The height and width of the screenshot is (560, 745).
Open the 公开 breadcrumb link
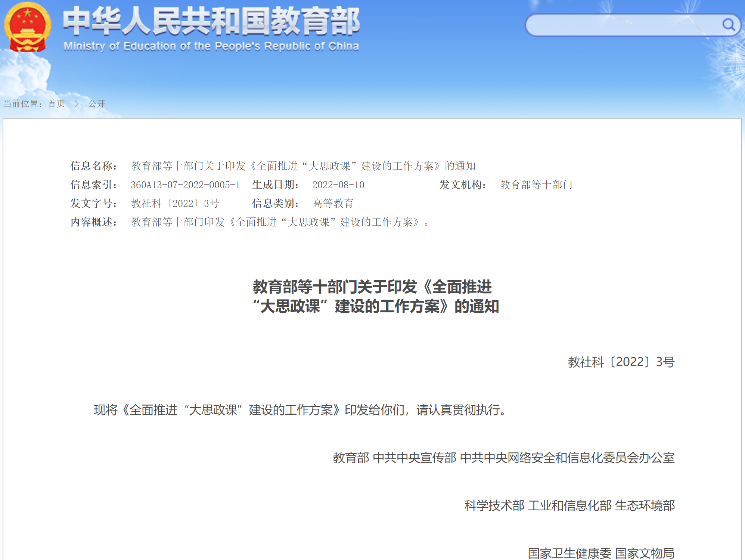tap(97, 103)
